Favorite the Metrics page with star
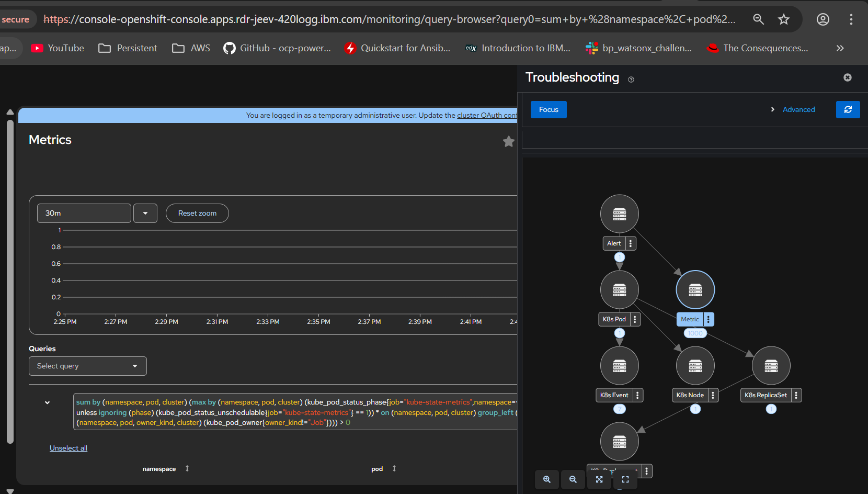Screen dimensions: 868x494 click(508, 141)
